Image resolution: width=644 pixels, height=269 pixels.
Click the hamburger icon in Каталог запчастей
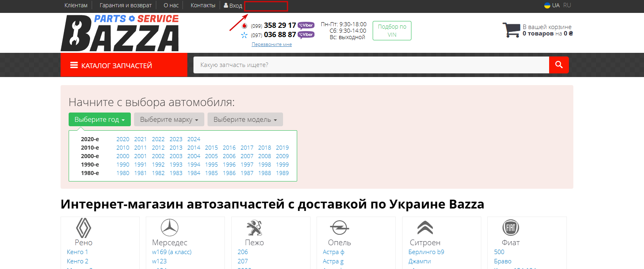coord(74,65)
